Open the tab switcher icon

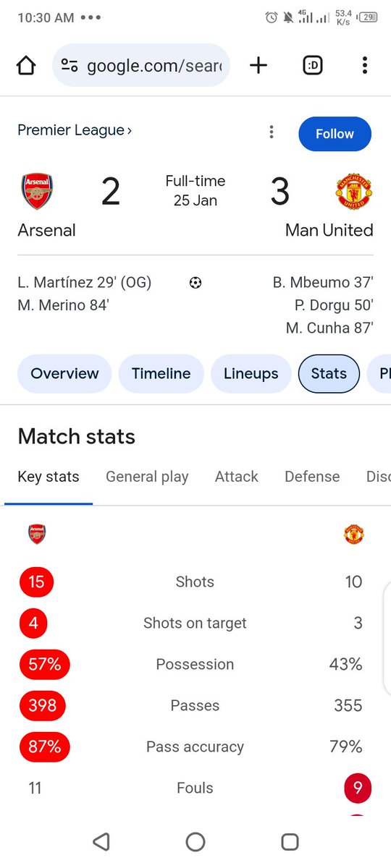coord(312,66)
